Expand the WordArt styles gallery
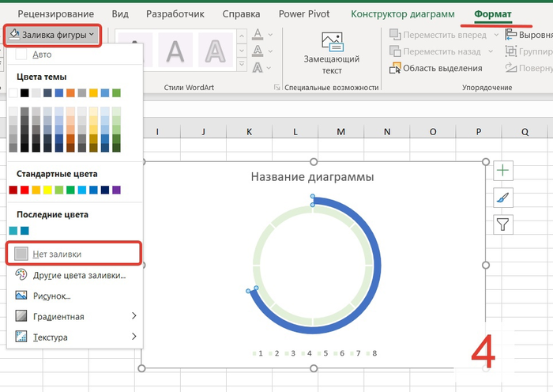 (242, 64)
